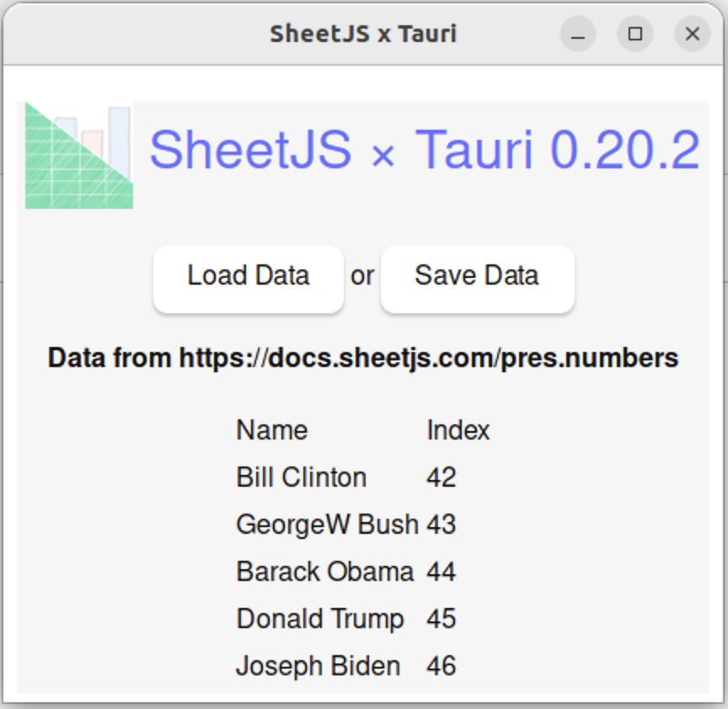
Task: Select the Name column header
Action: (271, 430)
